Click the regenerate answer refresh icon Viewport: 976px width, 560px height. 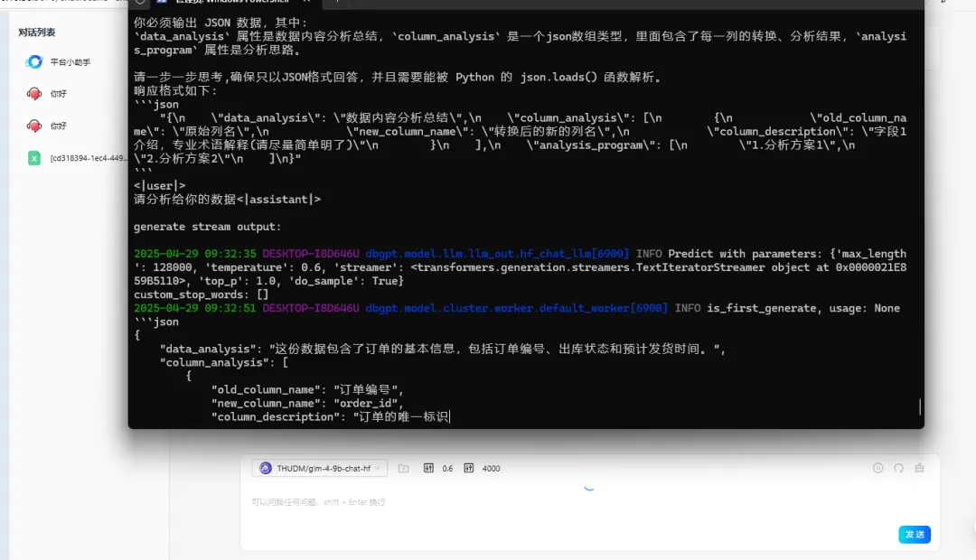pos(898,468)
